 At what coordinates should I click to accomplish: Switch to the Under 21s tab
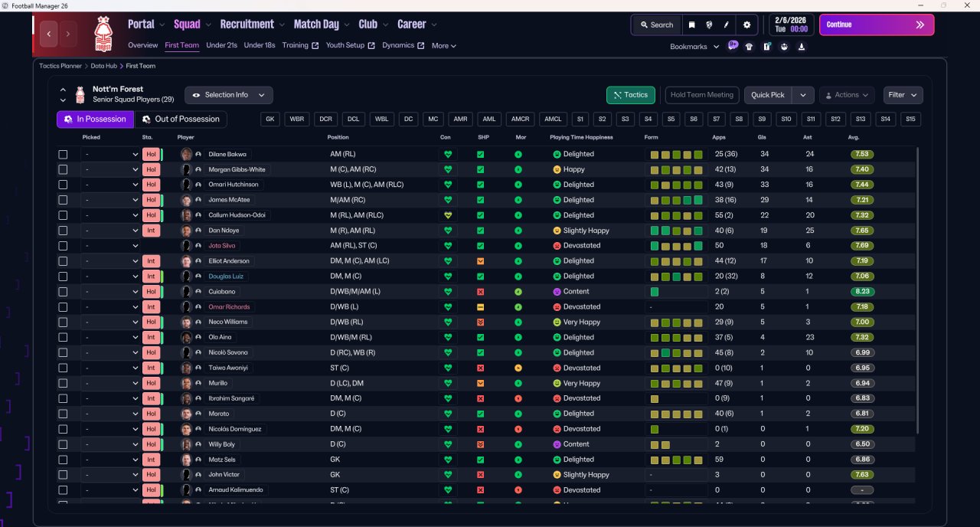pos(221,45)
